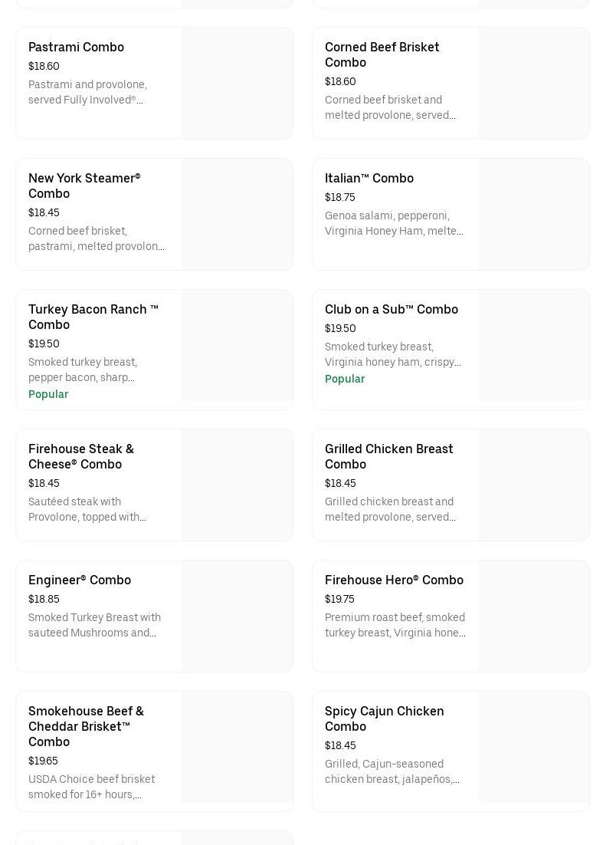Click Engineer Combo image thumbnail
The height and width of the screenshot is (845, 616).
[237, 616]
